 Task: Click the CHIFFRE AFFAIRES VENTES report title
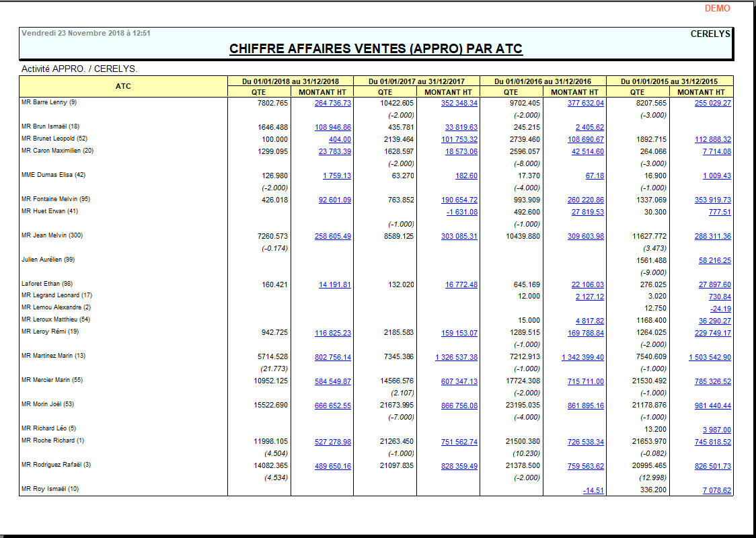point(375,48)
